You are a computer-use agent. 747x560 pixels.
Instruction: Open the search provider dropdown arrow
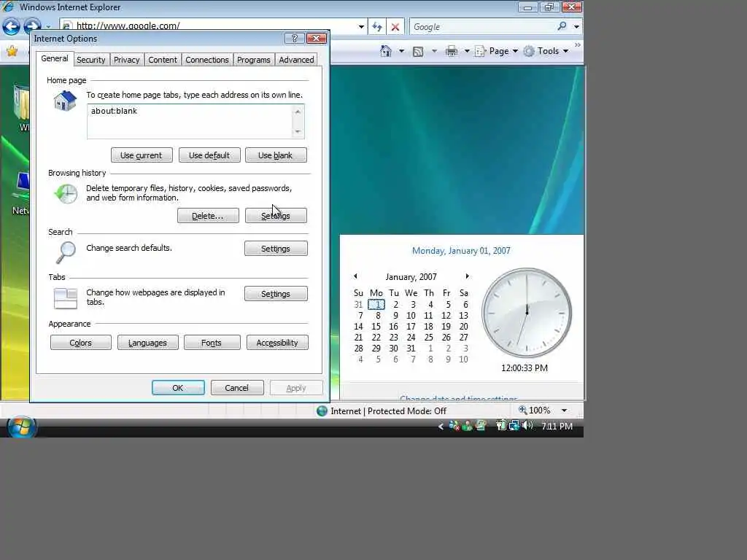(576, 27)
